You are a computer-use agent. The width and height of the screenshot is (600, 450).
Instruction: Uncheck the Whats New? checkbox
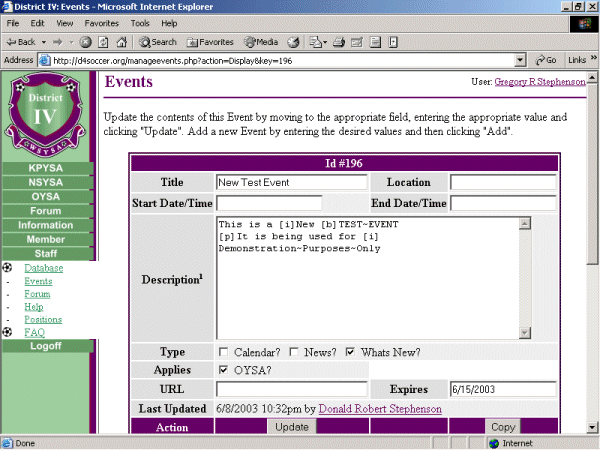click(351, 352)
